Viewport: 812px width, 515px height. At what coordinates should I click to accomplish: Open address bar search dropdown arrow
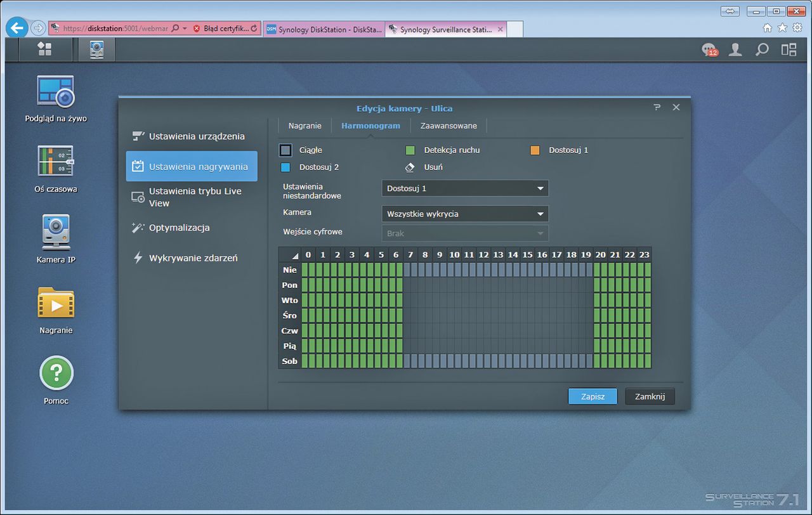[185, 29]
